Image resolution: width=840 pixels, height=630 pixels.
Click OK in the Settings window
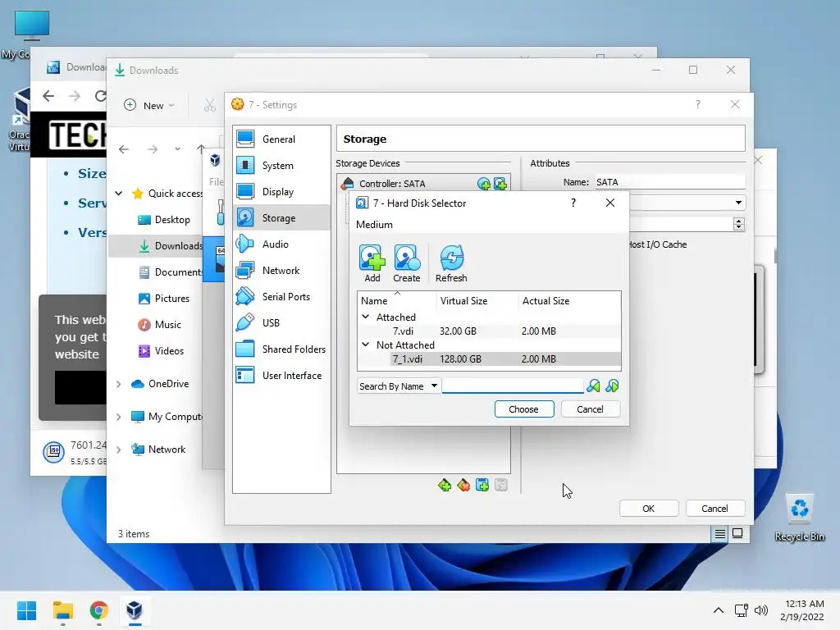[649, 509]
